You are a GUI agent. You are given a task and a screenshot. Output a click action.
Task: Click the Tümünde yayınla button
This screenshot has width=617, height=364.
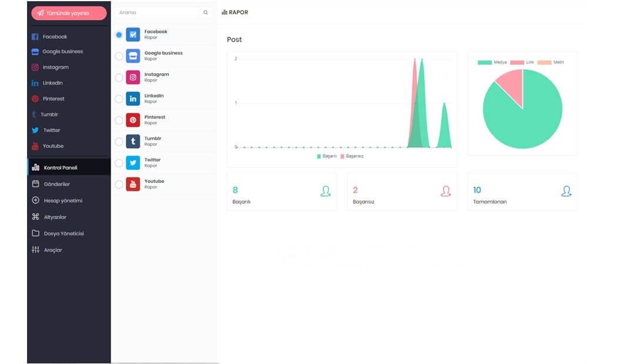[69, 13]
